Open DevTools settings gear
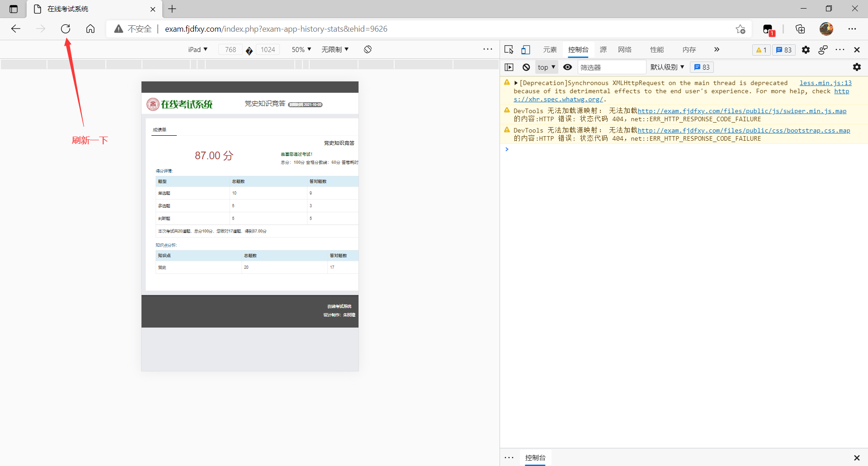Viewport: 868px width, 466px height. (x=806, y=50)
